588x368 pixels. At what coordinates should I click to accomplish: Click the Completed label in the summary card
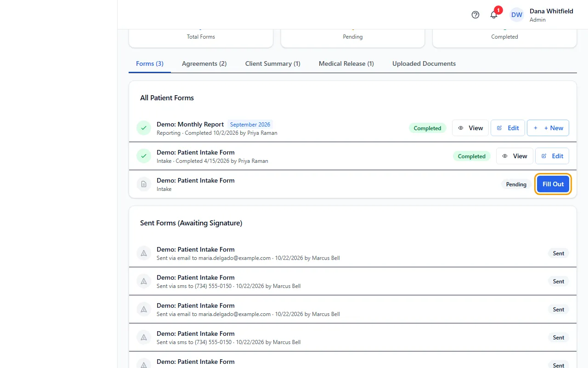504,37
